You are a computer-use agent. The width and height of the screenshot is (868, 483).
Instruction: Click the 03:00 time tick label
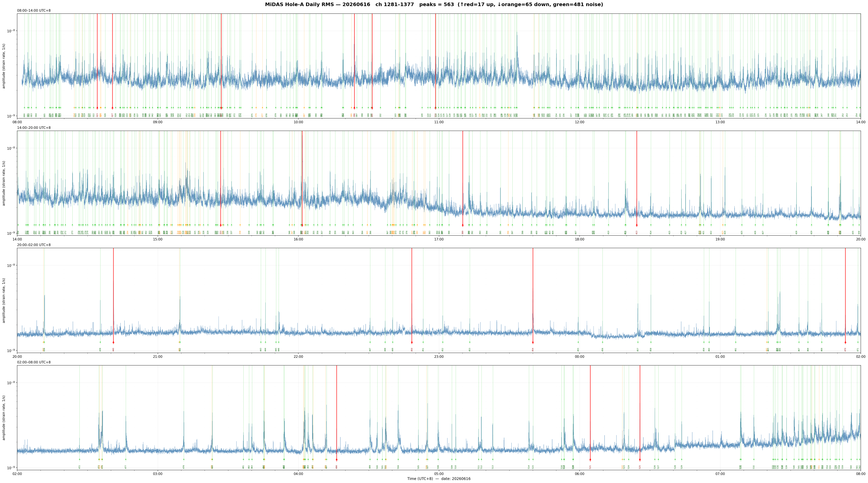click(x=158, y=474)
